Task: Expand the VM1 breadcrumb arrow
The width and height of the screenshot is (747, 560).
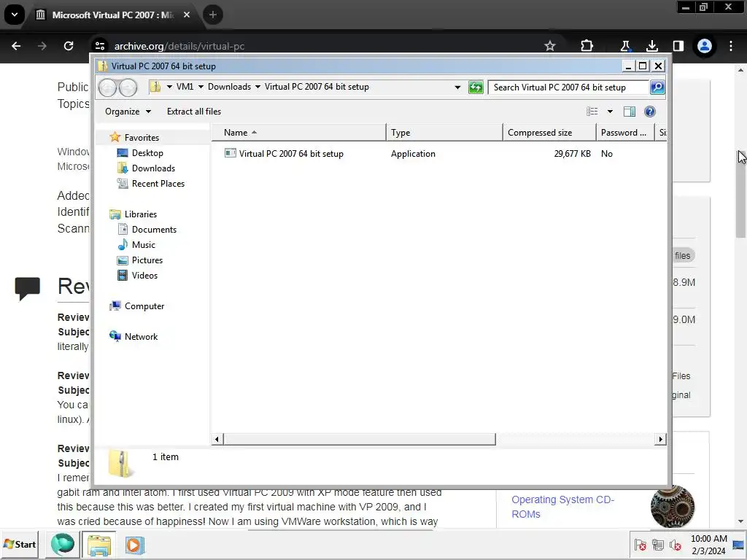Action: 201,87
